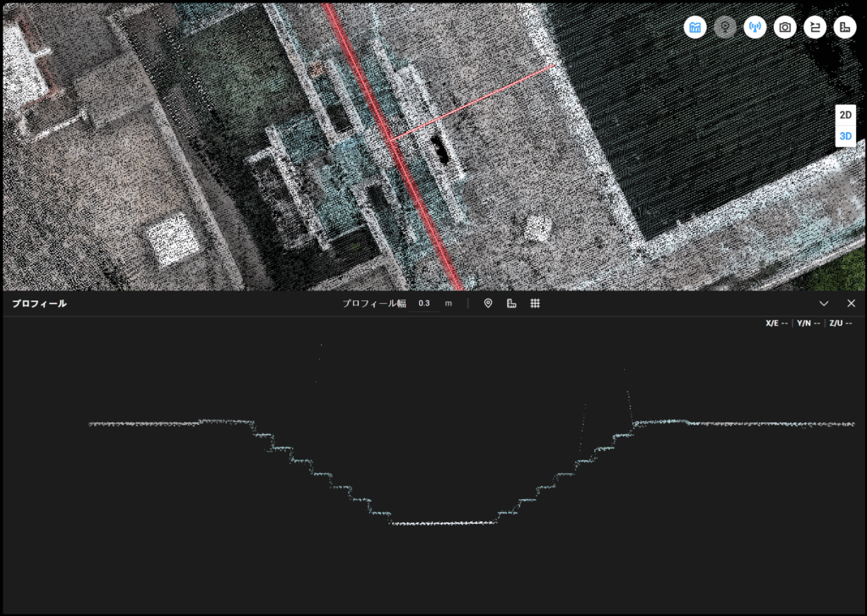Switch to 2D view mode
Screen dimensions: 867x616
(845, 115)
